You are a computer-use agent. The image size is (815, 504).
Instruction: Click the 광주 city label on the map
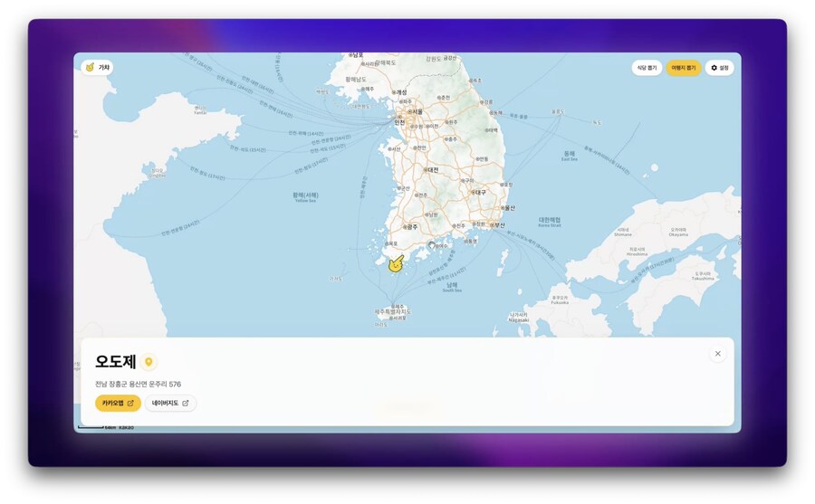410,227
